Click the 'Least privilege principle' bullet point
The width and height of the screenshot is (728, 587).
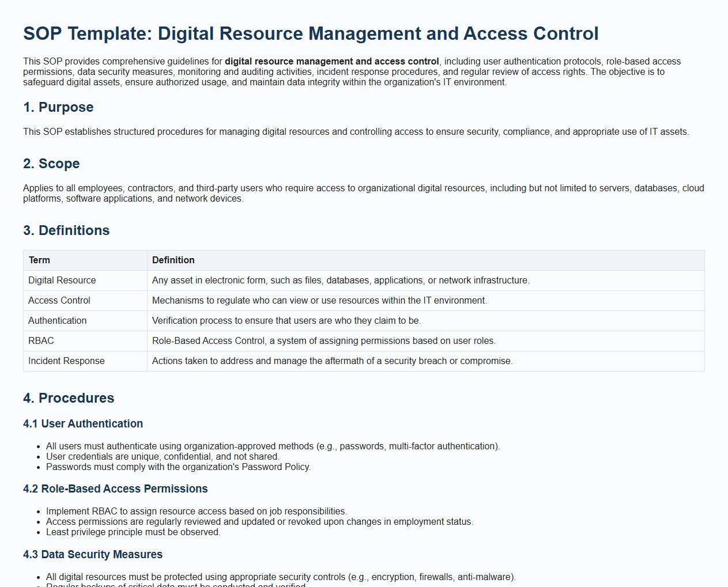coord(133,532)
